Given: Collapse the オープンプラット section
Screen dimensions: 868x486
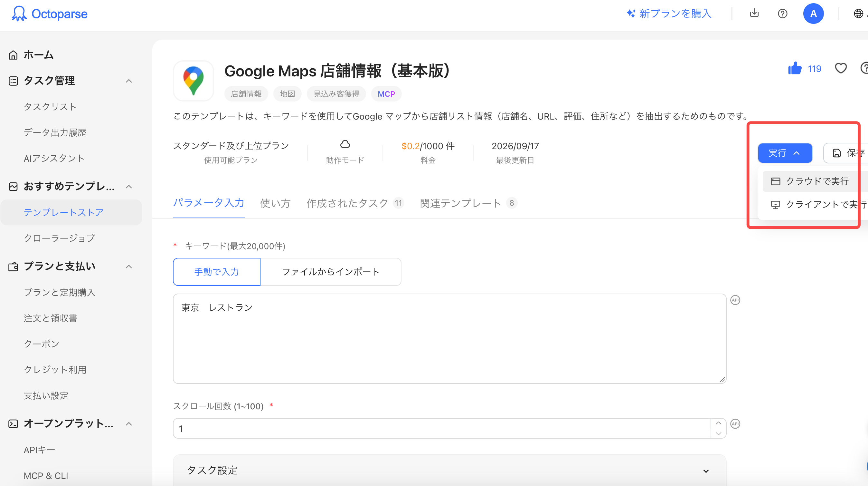Looking at the screenshot, I should (129, 424).
